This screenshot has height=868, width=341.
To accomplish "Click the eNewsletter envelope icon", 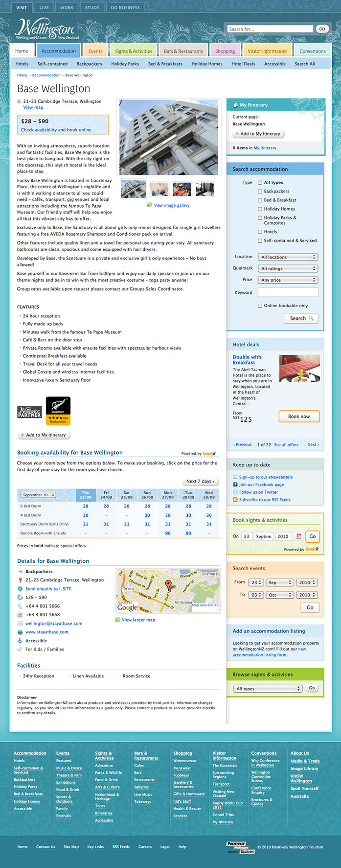I will [x=235, y=477].
